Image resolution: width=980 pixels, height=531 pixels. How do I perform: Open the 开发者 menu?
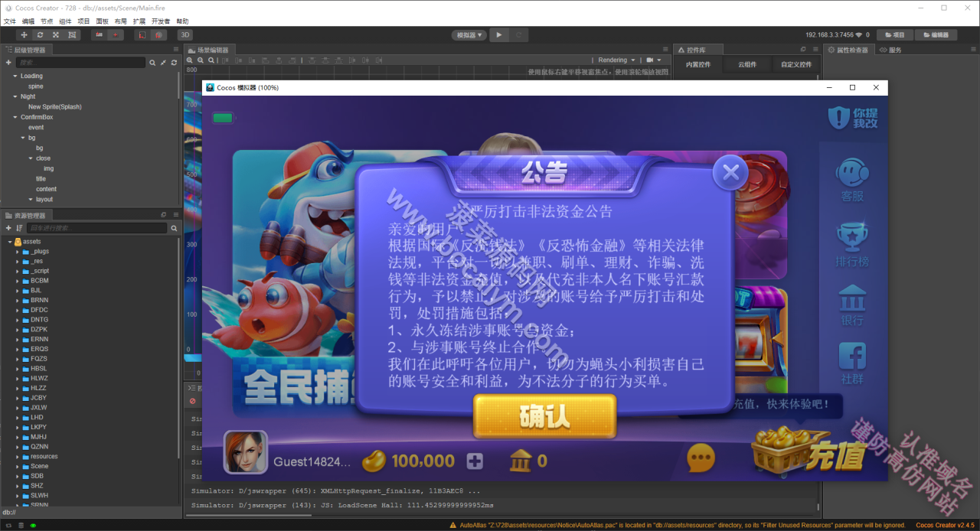pyautogui.click(x=161, y=21)
